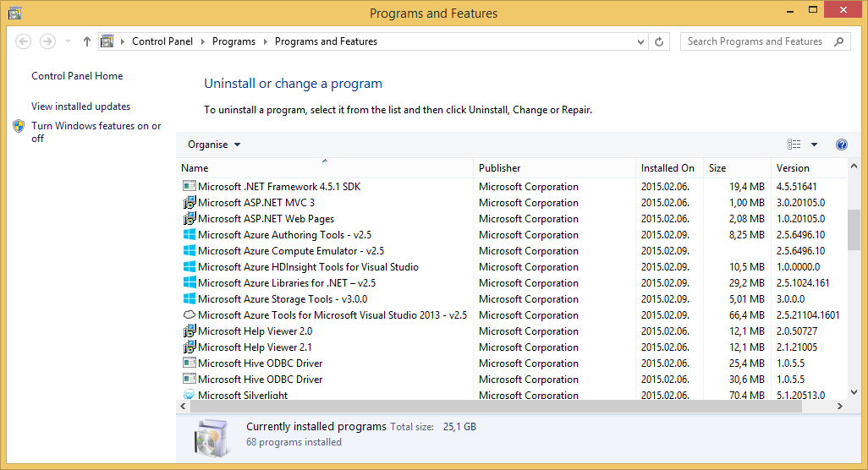Click Microsoft Azure Storage Tools Windows icon

click(x=190, y=299)
